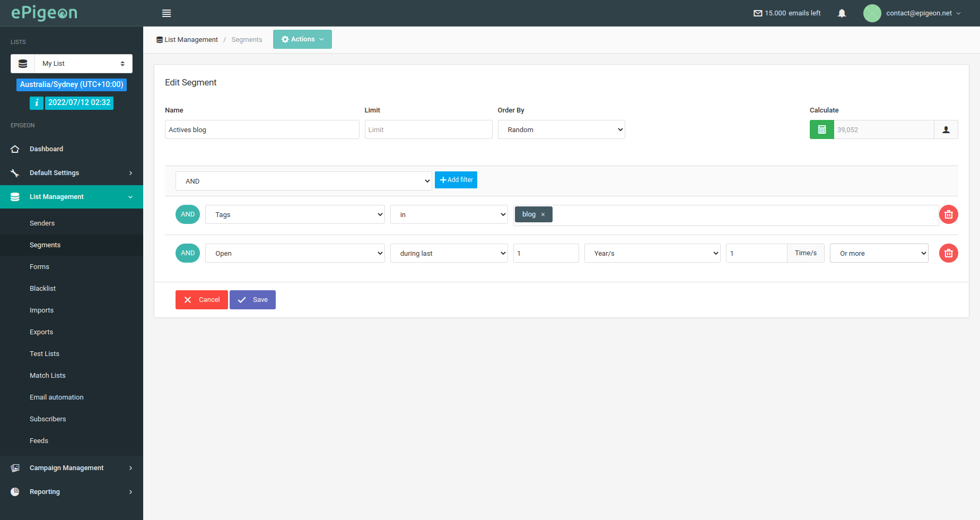Open the Random order-by dropdown
Image resolution: width=980 pixels, height=520 pixels.
(561, 129)
